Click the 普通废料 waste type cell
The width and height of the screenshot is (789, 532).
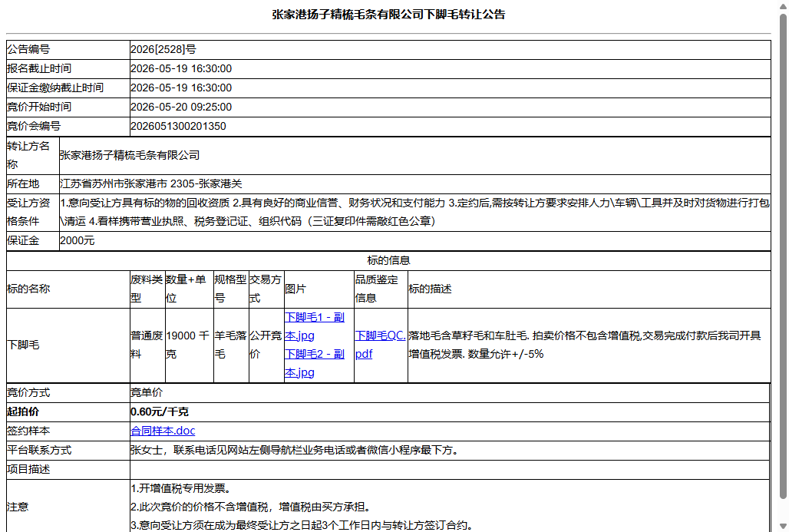(147, 345)
